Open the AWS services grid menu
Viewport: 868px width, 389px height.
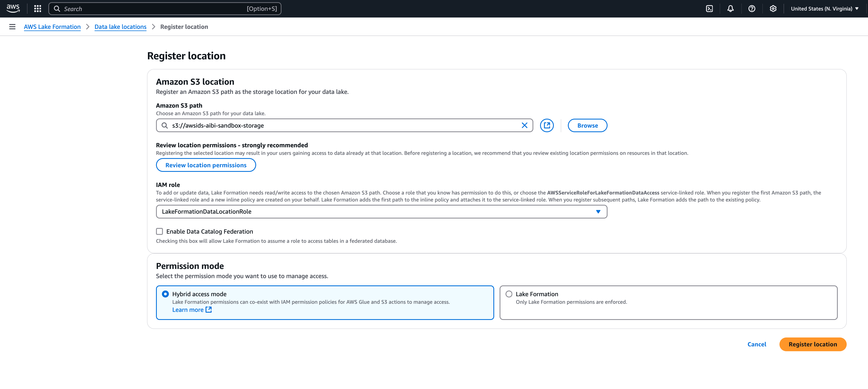click(37, 8)
